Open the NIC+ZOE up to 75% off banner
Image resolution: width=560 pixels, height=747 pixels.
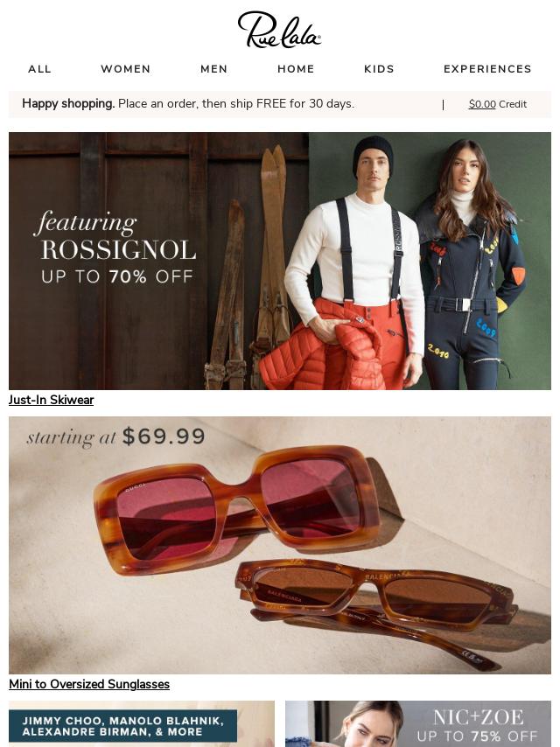[x=418, y=723]
